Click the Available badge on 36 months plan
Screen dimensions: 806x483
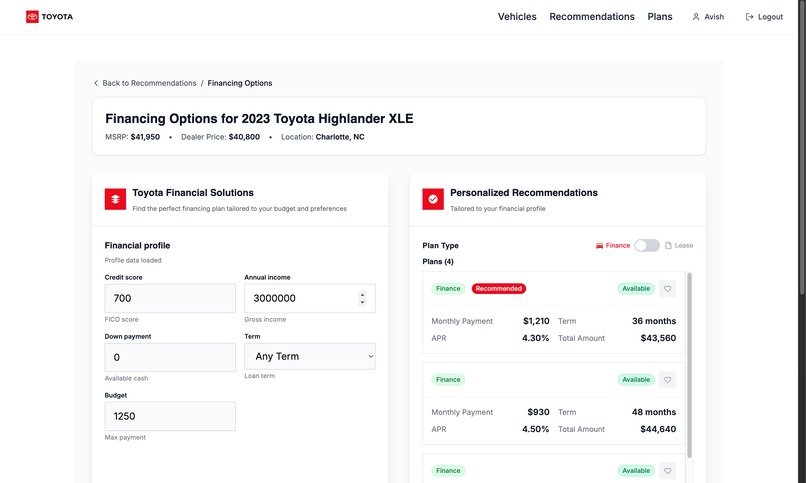coord(636,289)
